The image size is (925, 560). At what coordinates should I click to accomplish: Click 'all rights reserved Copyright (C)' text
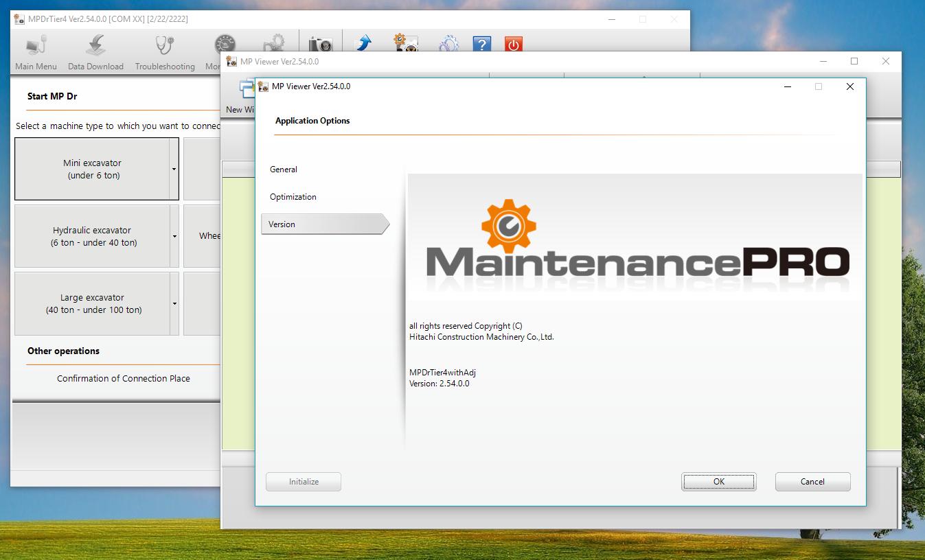[466, 326]
